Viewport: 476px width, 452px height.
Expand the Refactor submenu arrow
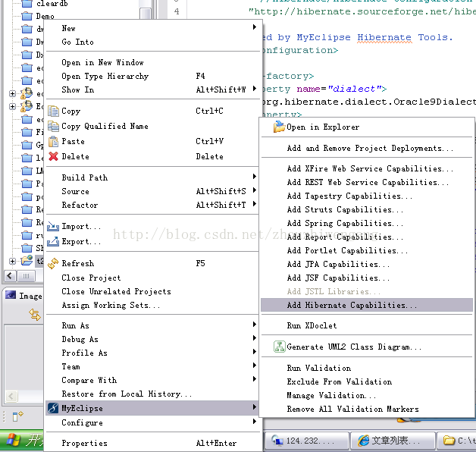click(255, 204)
